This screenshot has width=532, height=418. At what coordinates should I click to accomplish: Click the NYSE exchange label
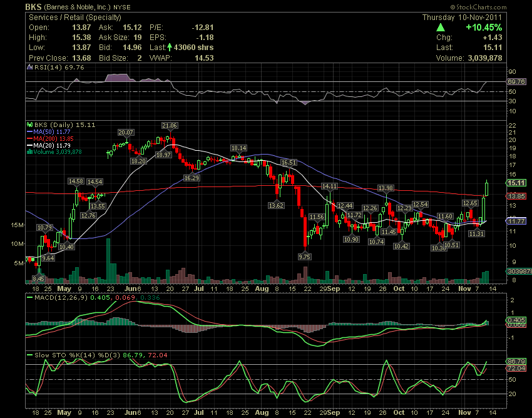122,7
